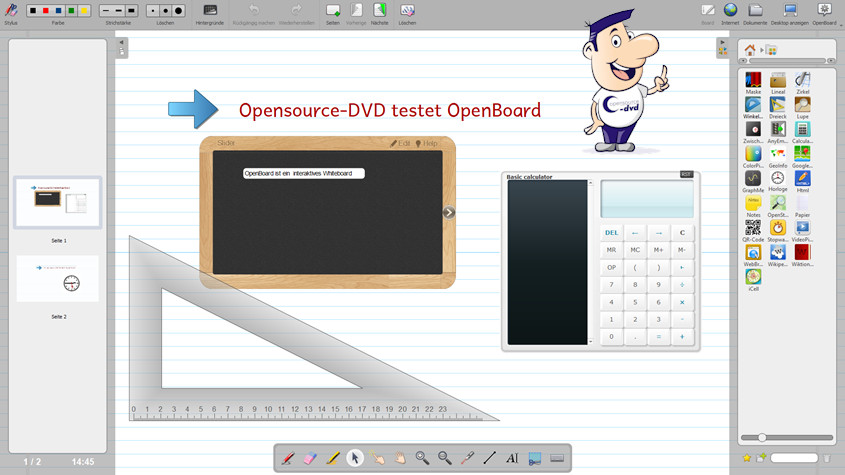Image resolution: width=845 pixels, height=475 pixels.
Task: Pick the yellow highlighter tool
Action: [x=333, y=458]
